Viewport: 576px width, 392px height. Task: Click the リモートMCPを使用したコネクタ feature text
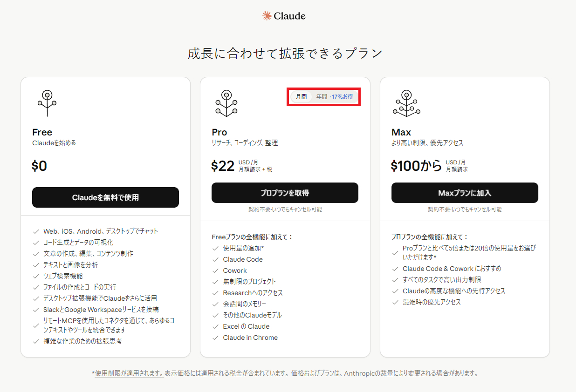coord(109,325)
